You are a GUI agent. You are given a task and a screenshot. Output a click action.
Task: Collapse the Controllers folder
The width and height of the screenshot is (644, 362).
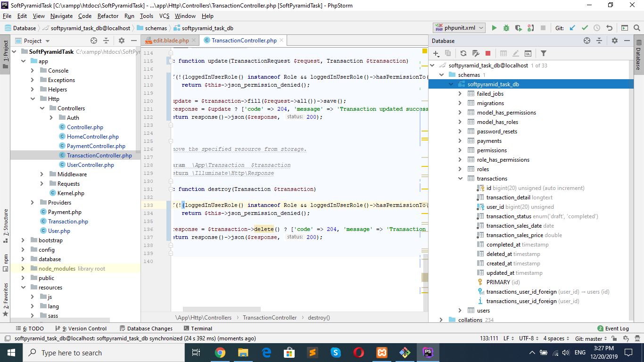41,108
